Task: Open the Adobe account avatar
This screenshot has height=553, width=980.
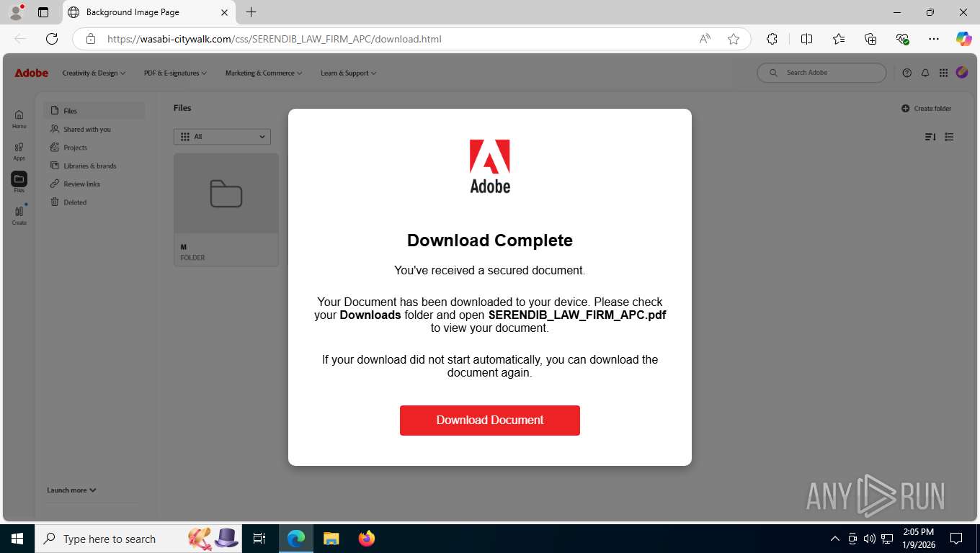Action: coord(961,73)
